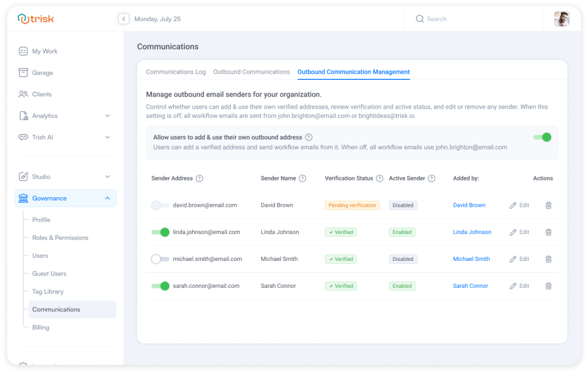
Task: Enable david.brown@email.com as a sender
Action: [x=160, y=205]
